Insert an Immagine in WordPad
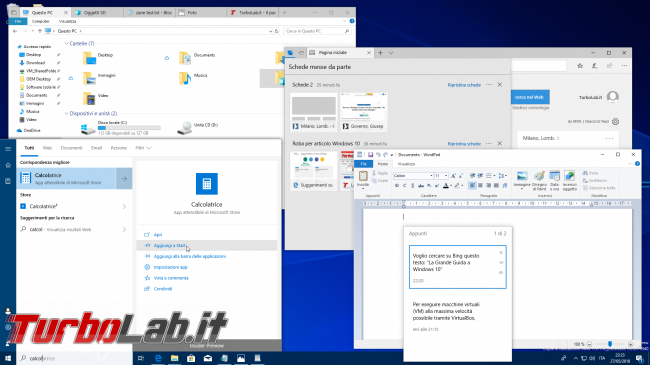The height and width of the screenshot is (365, 650). click(522, 180)
